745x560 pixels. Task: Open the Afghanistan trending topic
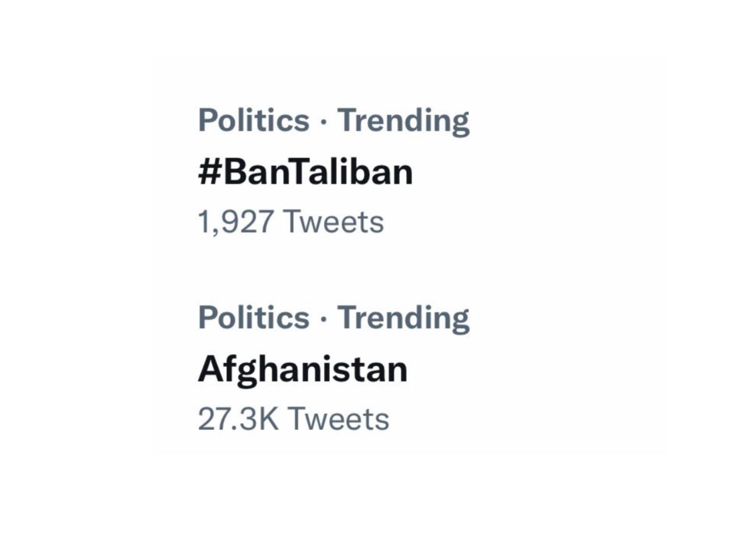pyautogui.click(x=303, y=370)
